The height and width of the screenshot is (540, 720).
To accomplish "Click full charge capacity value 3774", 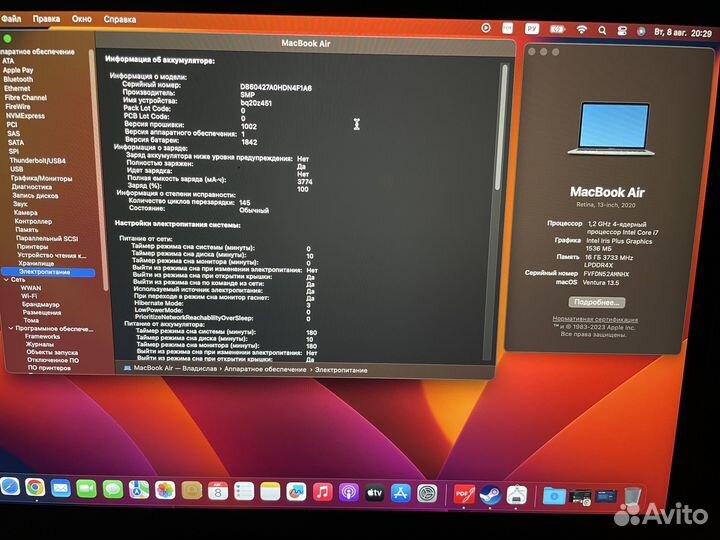I will click(304, 182).
